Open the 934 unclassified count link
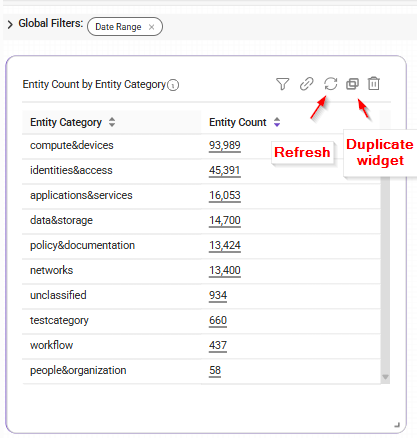417x438 pixels. coord(218,296)
